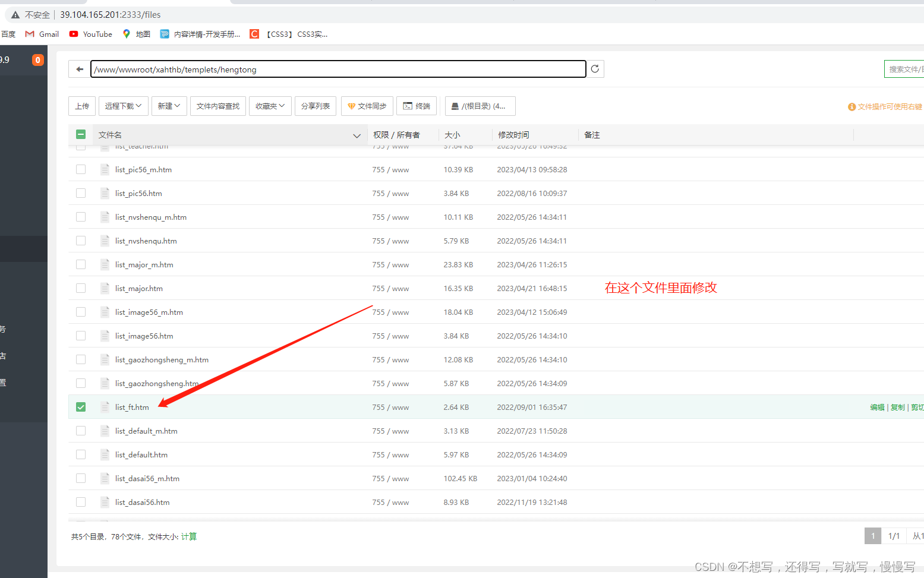Screen dimensions: 924x578
Task: Check the list_pic56_m.htm checkbox
Action: [81, 169]
